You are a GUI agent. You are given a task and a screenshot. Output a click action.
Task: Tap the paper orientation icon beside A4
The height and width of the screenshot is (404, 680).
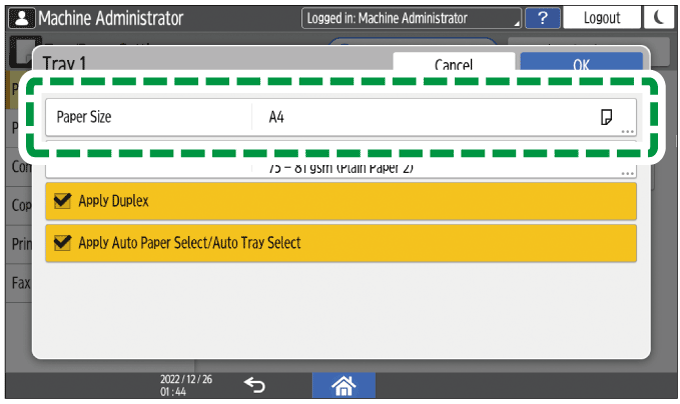click(606, 117)
